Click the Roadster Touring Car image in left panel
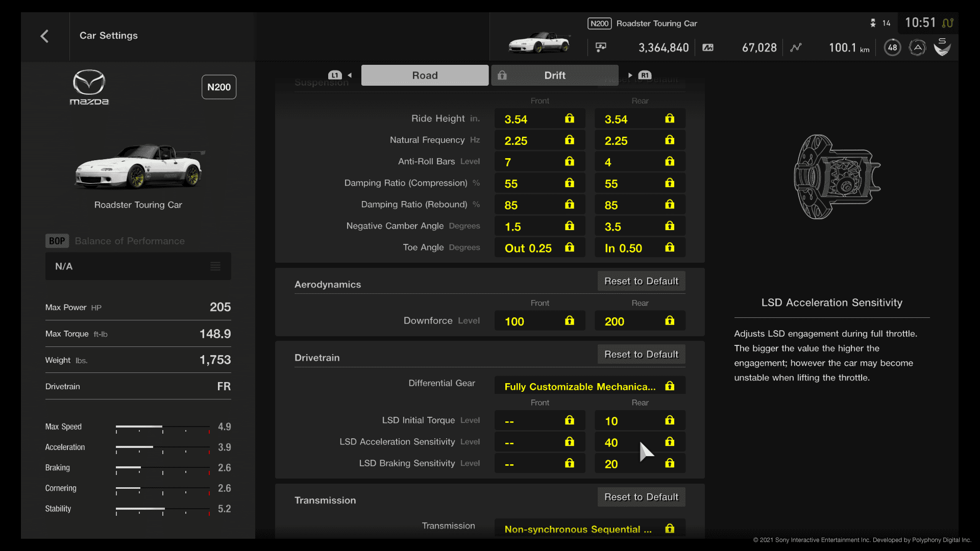Viewport: 980px width, 551px height. [x=139, y=166]
